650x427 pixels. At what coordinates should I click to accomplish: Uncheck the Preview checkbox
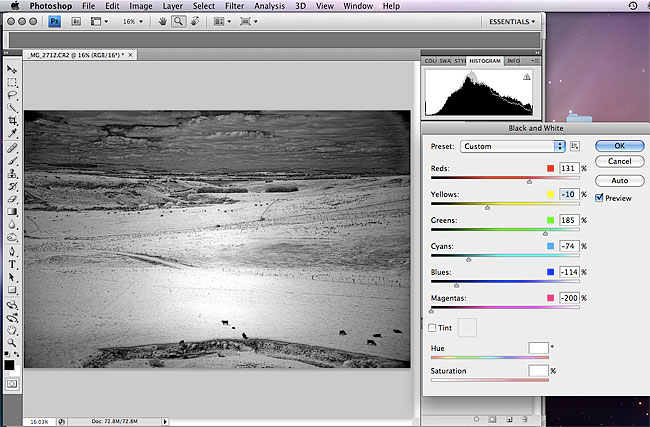click(x=599, y=198)
